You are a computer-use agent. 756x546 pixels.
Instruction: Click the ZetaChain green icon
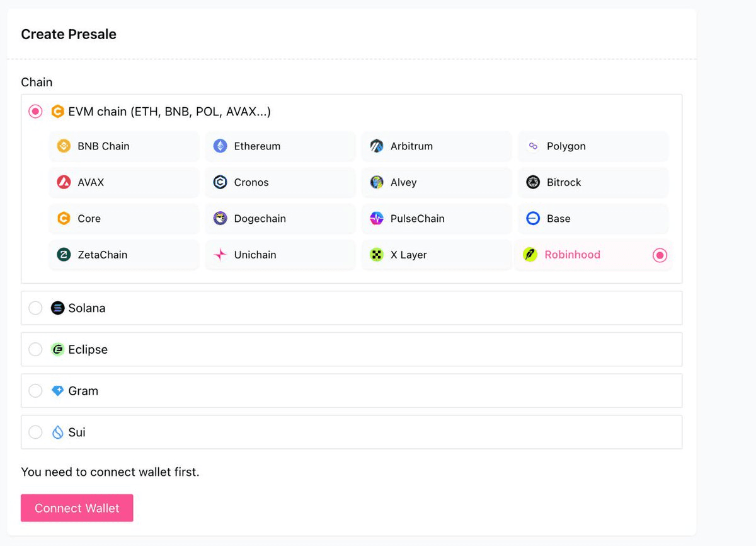[64, 255]
